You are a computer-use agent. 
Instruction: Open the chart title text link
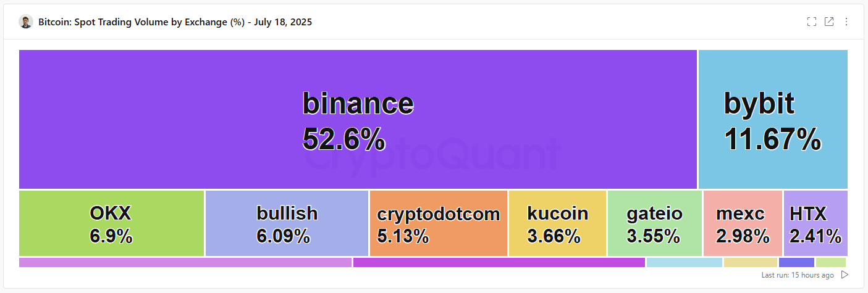[175, 22]
